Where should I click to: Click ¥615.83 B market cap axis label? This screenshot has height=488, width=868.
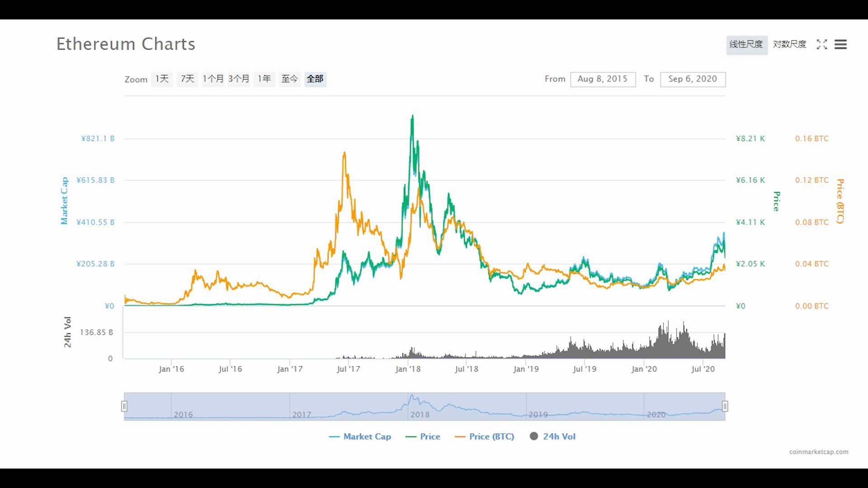(x=95, y=180)
